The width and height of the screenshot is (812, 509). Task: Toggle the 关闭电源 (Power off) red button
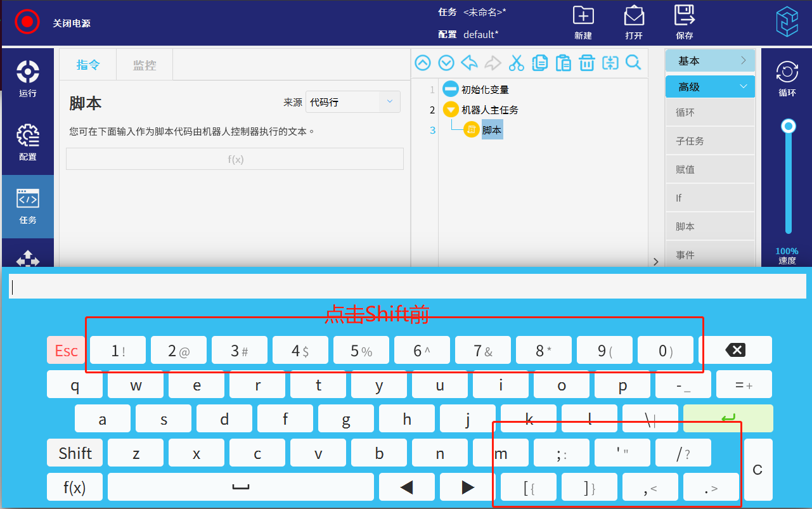[x=27, y=22]
